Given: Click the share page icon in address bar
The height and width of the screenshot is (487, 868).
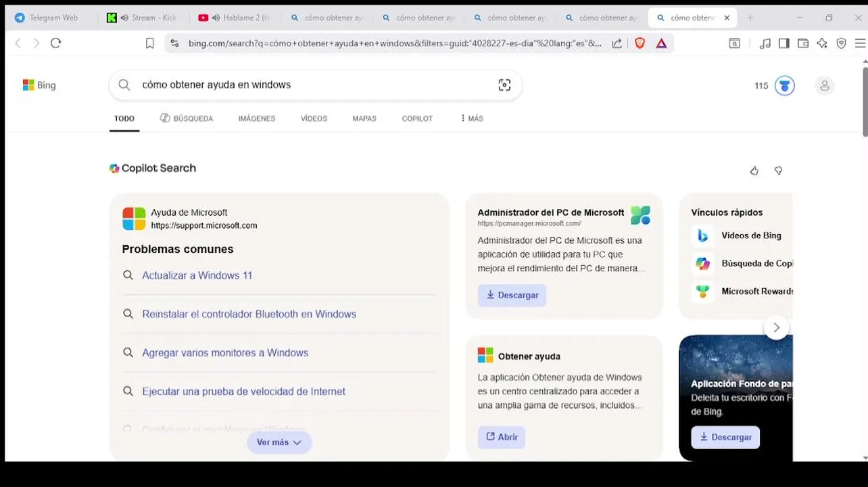Looking at the screenshot, I should click(x=617, y=43).
